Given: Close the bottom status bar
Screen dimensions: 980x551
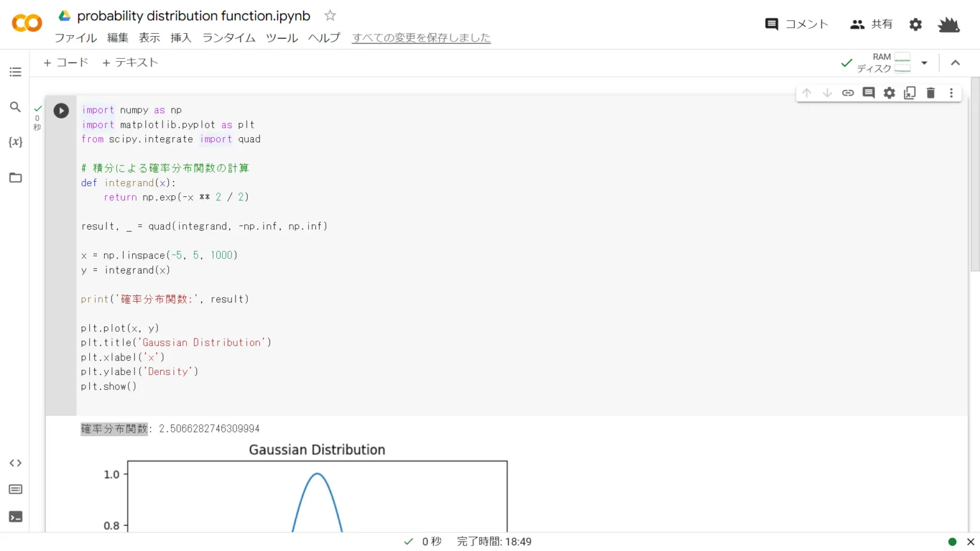Looking at the screenshot, I should click(970, 542).
